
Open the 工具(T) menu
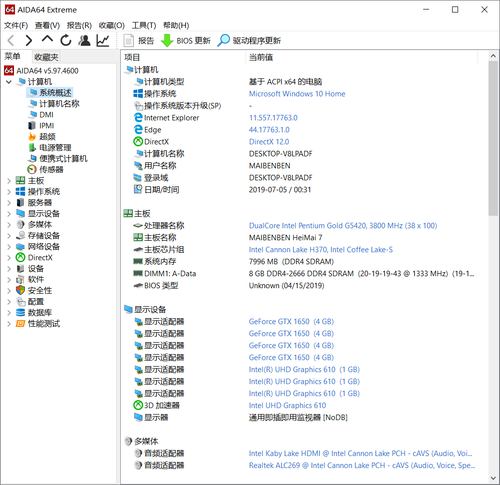coord(144,25)
